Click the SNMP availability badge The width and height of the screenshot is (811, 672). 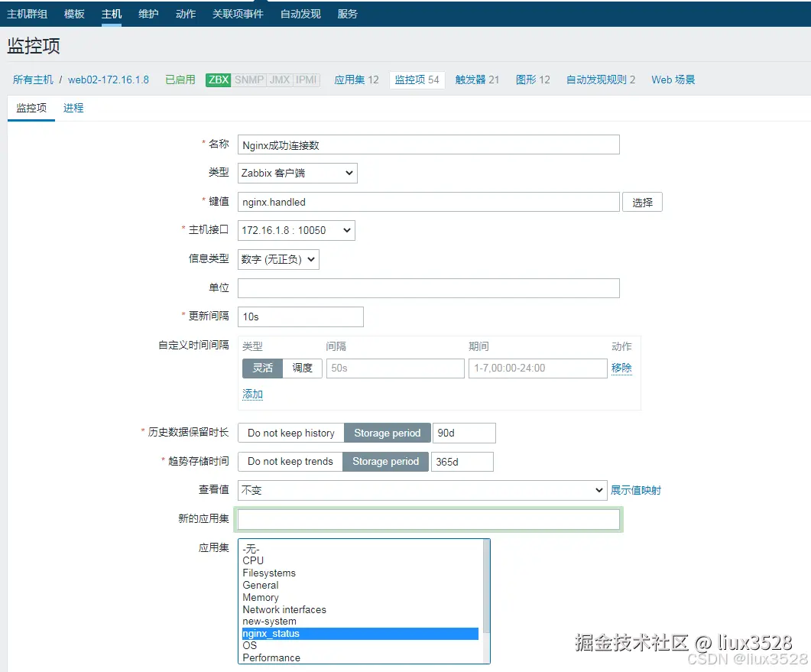click(248, 80)
